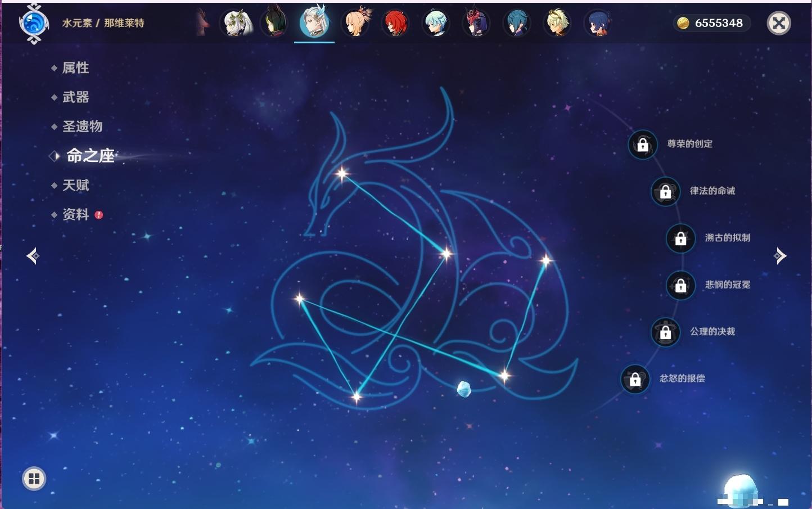Open locked constellation 尊荣的创定
The width and height of the screenshot is (812, 509).
point(643,145)
